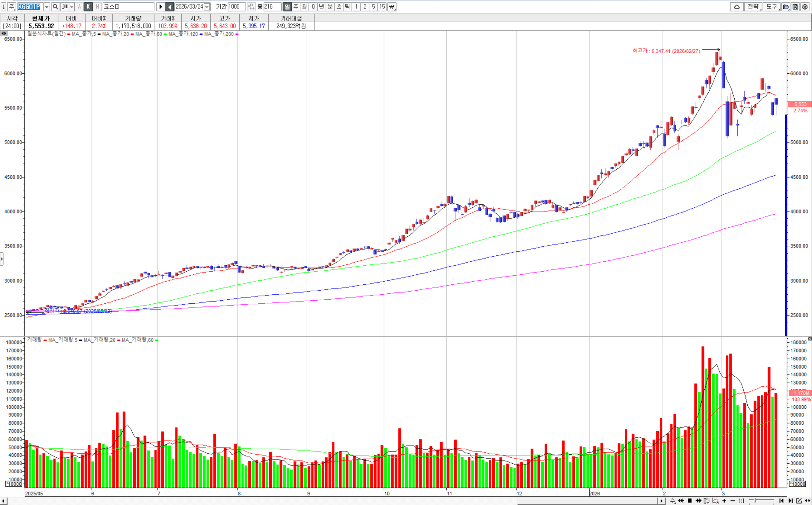
Task: Click the plus zoom-in icon
Action: pyautogui.click(x=724, y=500)
